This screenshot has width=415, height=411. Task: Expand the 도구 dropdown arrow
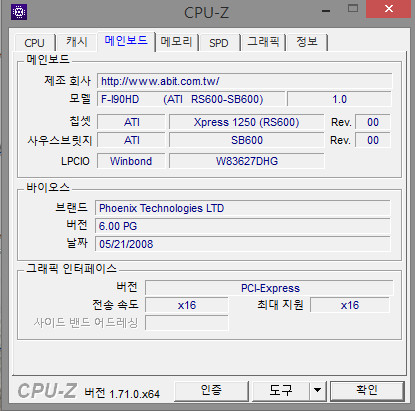click(318, 391)
